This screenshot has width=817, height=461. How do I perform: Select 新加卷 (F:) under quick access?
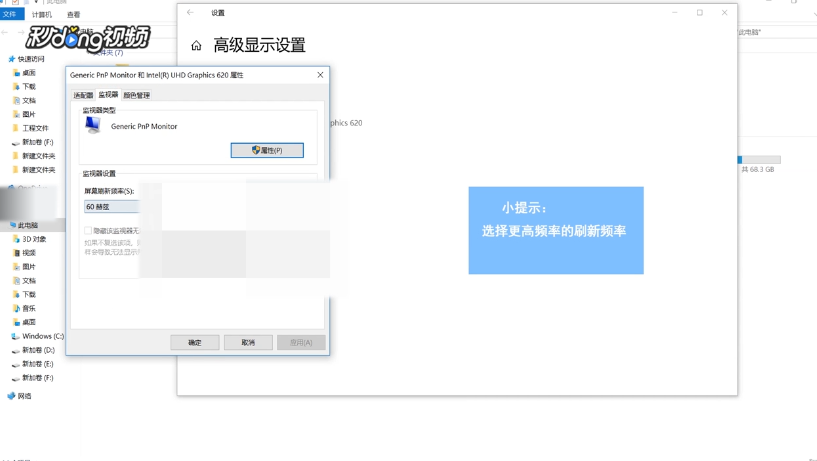pyautogui.click(x=38, y=142)
